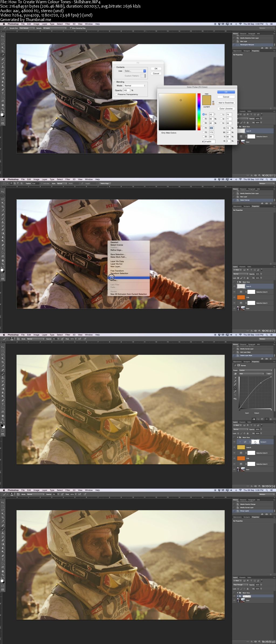This screenshot has height=644, width=276.
Task: Select the black point eyedropper in Curves properties
Action: pos(235,378)
